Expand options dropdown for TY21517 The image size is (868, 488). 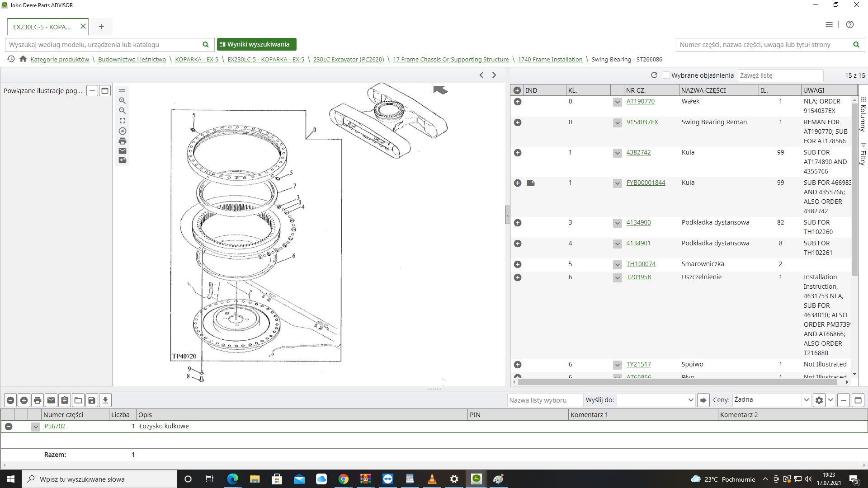[x=617, y=365]
